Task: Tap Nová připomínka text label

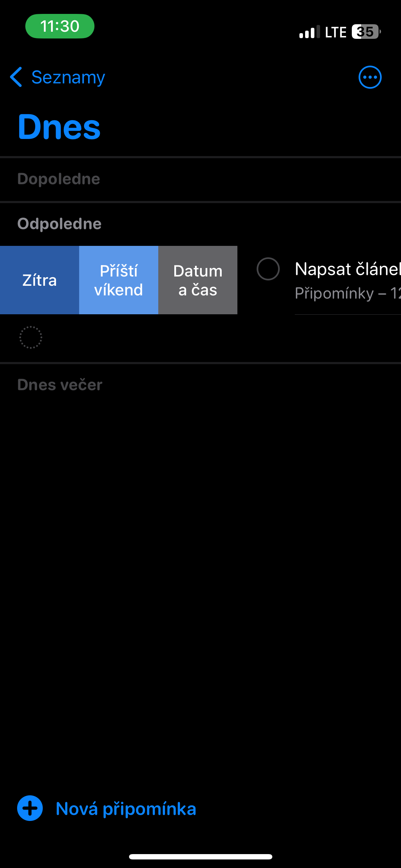Action: tap(126, 809)
